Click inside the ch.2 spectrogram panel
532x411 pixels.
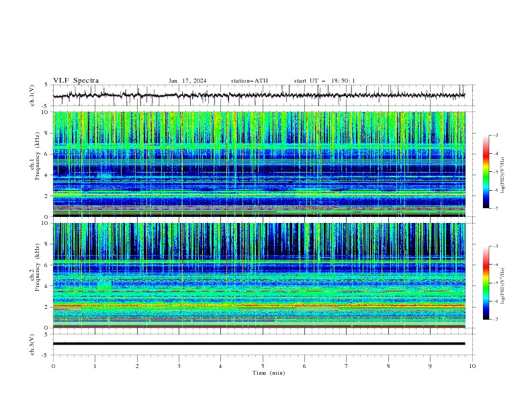click(259, 275)
